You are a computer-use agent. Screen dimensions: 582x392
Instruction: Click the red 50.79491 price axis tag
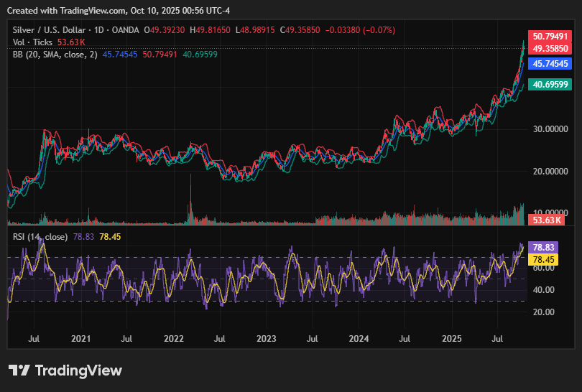tap(549, 36)
